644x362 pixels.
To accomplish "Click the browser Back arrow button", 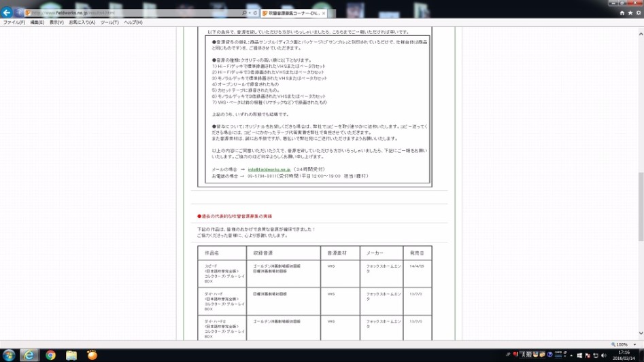I will 7,13.
